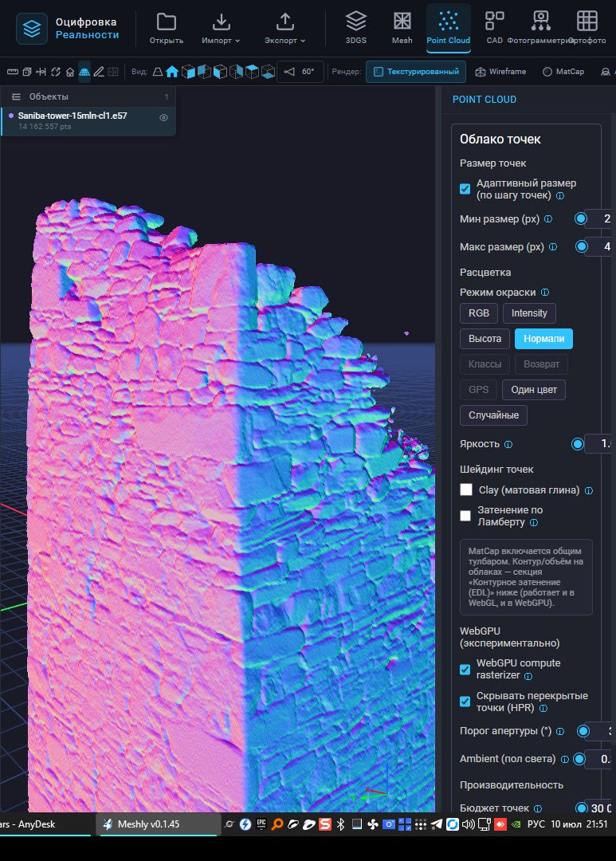Click the Яркость slider handle
The height and width of the screenshot is (861, 616).
577,444
